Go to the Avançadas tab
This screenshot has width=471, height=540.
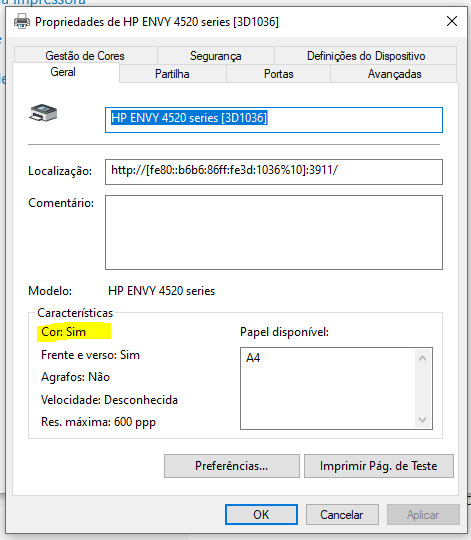(x=394, y=74)
